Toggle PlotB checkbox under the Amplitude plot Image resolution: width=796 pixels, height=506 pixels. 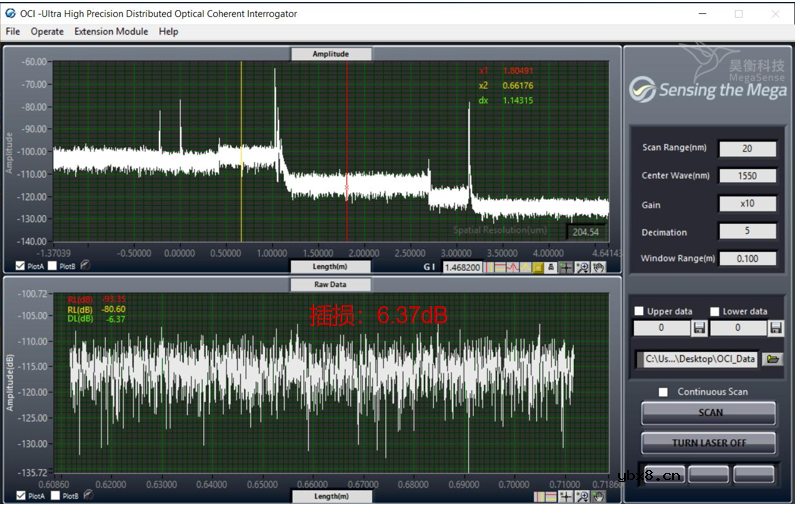point(53,266)
